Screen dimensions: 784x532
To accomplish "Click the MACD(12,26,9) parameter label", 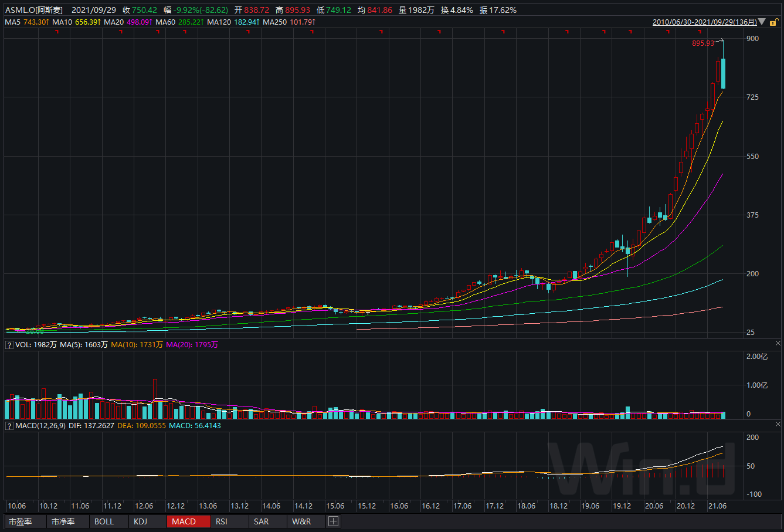I will 41,425.
